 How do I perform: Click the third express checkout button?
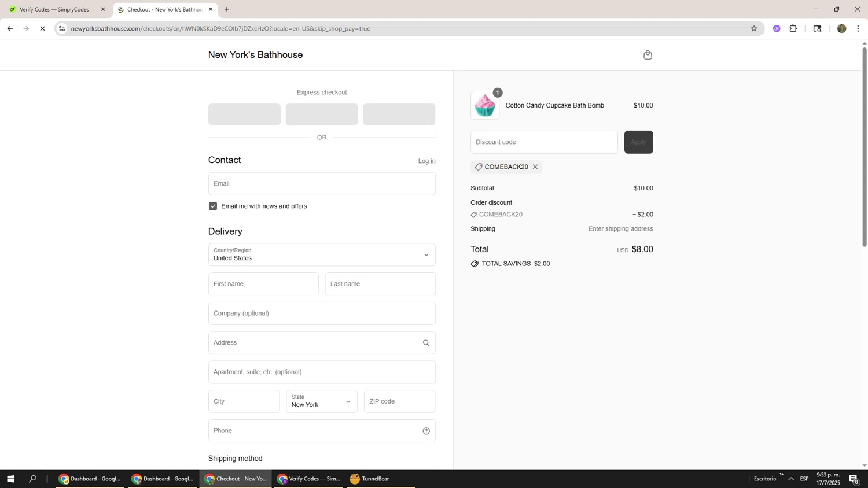point(399,114)
